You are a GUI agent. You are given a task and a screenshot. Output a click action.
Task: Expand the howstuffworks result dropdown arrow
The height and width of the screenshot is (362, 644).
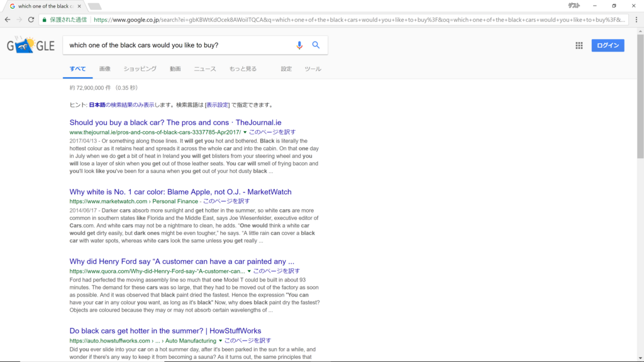220,341
